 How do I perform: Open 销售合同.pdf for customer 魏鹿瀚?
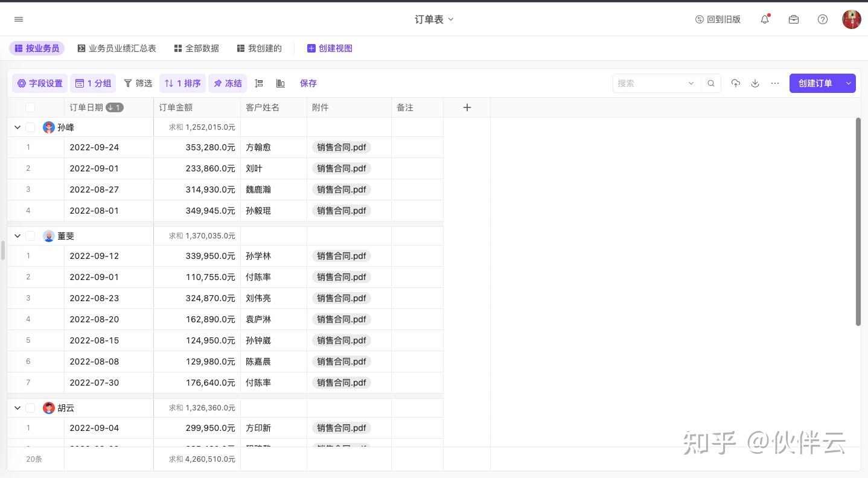(x=342, y=190)
